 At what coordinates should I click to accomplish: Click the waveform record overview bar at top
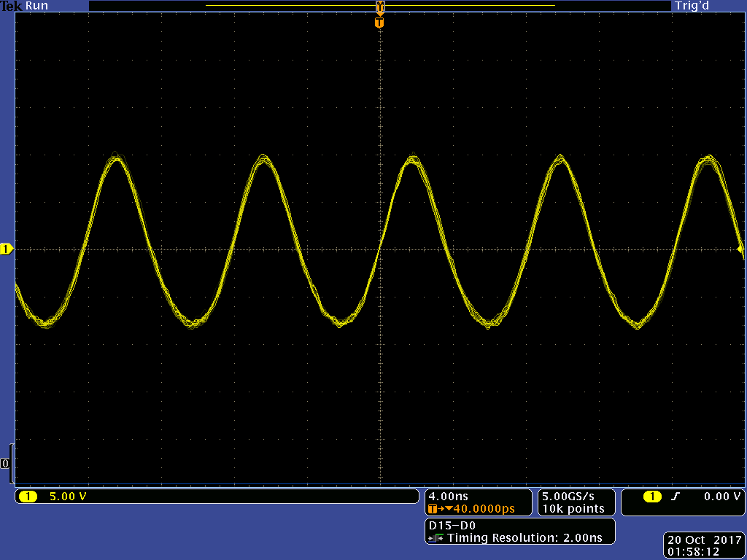pos(292,6)
